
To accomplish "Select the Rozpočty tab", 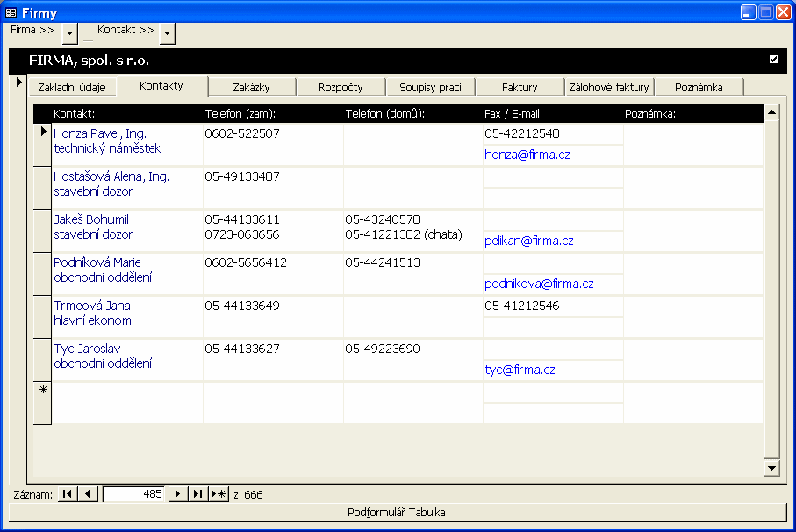I will (x=341, y=87).
